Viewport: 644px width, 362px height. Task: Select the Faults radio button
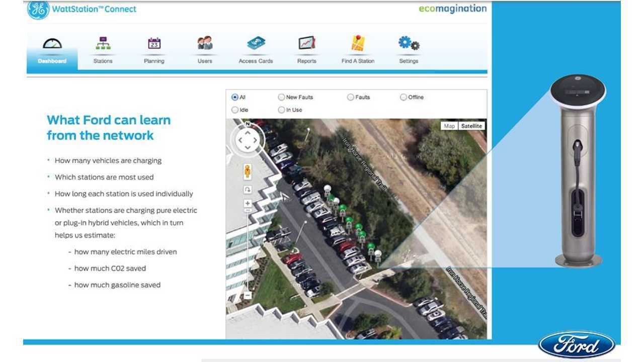click(x=351, y=97)
